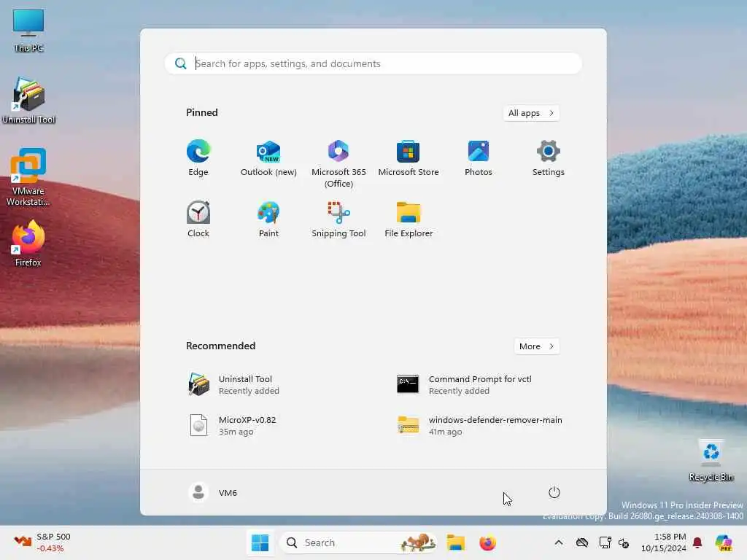Open the VM6 user account menu
747x560 pixels.
(x=213, y=492)
